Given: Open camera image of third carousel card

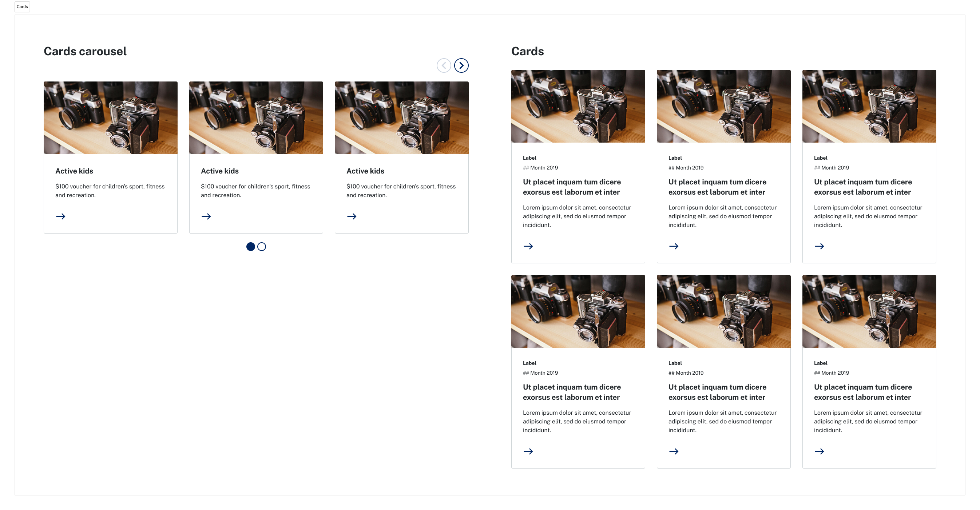Looking at the screenshot, I should (402, 118).
